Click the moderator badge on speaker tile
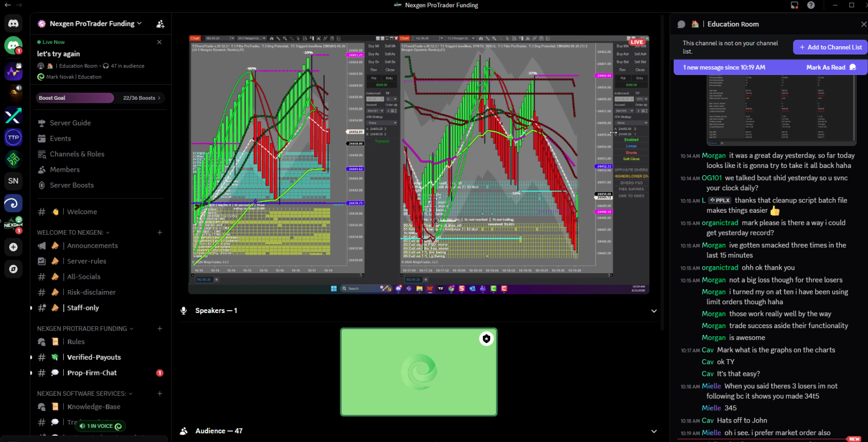 (x=486, y=339)
